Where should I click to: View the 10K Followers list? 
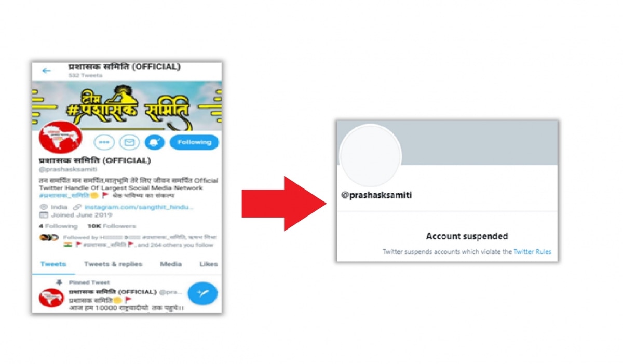pyautogui.click(x=112, y=226)
